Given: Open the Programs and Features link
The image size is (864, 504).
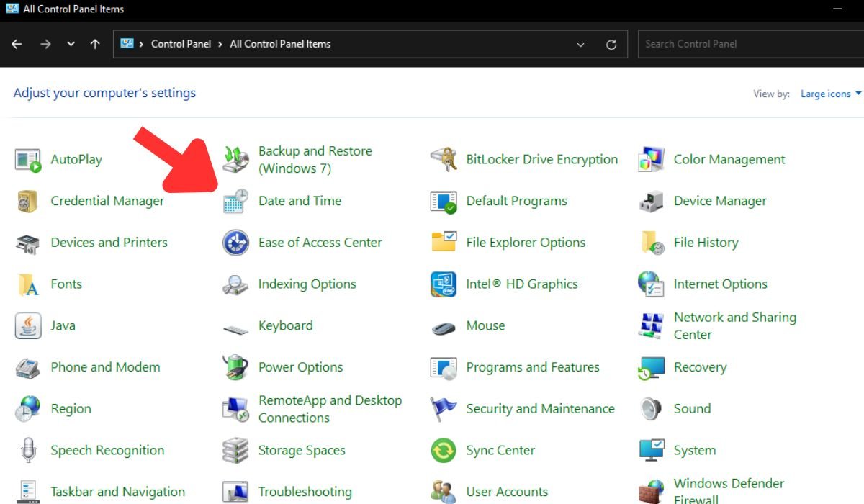Looking at the screenshot, I should (532, 367).
